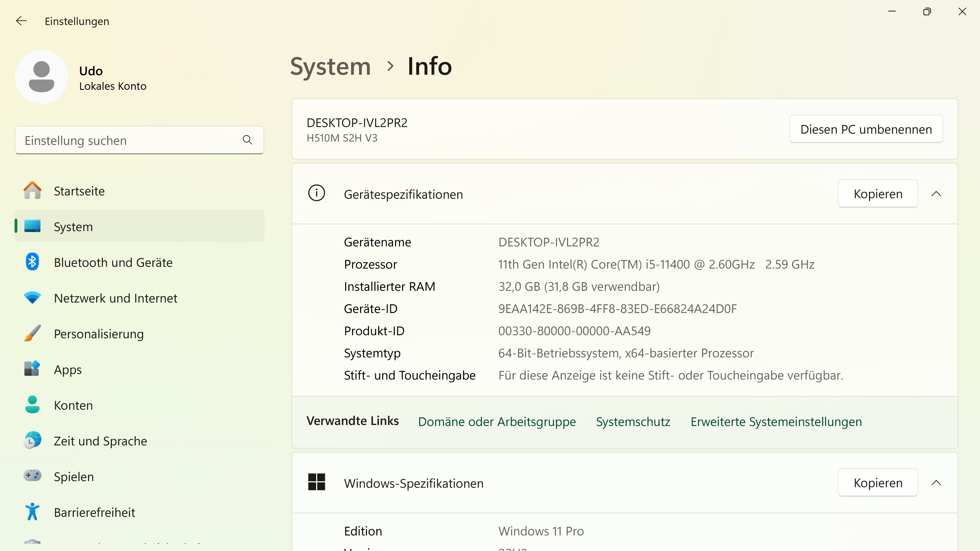Click the H510M S2H V3 model text

(342, 138)
